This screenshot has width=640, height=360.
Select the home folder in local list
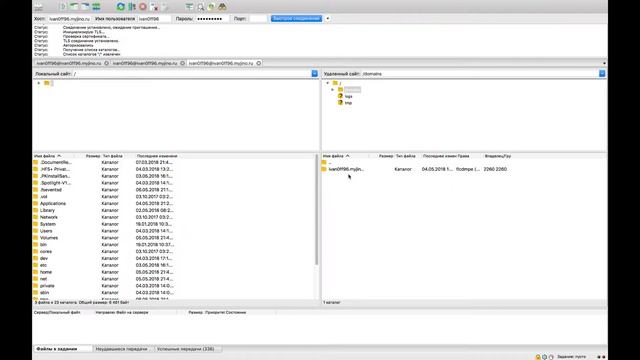pyautogui.click(x=46, y=272)
